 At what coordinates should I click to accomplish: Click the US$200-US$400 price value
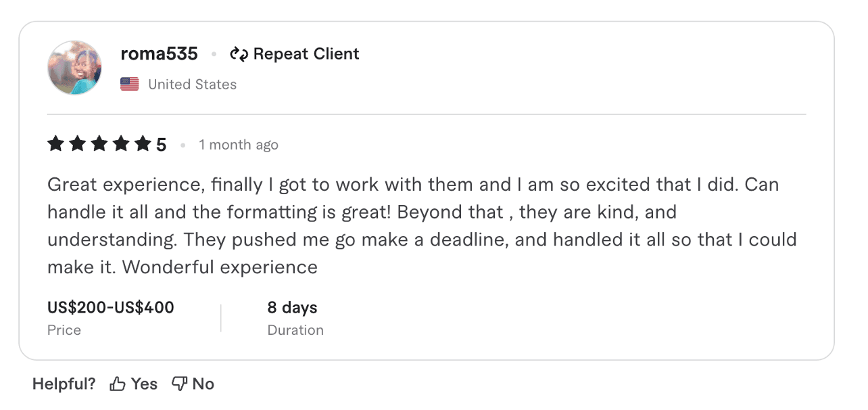[x=110, y=307]
